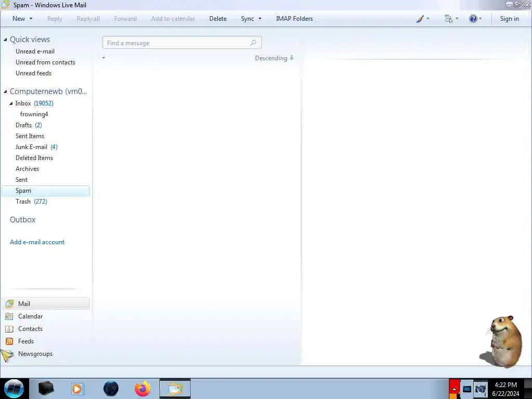The height and width of the screenshot is (399, 532).
Task: Click the taskbar clock and date
Action: (x=506, y=389)
